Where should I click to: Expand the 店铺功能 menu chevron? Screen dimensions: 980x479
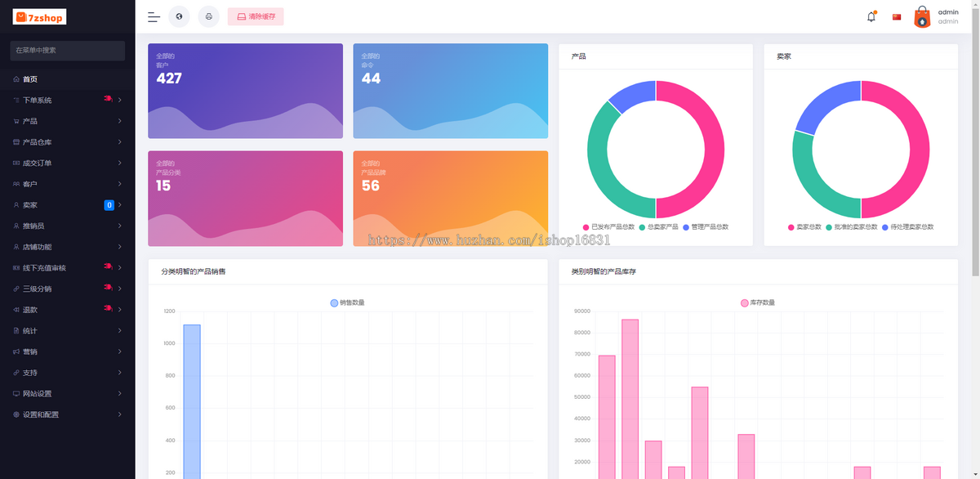point(120,247)
